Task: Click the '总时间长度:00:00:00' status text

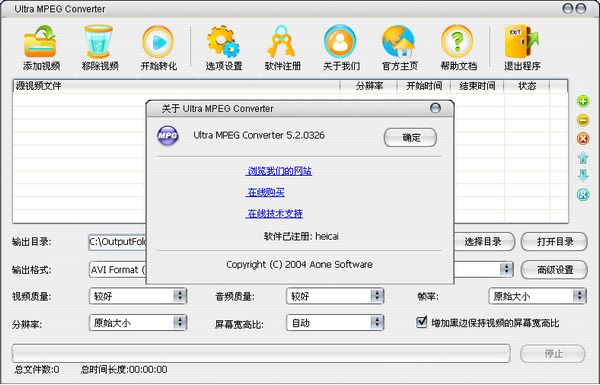Action: tap(124, 369)
